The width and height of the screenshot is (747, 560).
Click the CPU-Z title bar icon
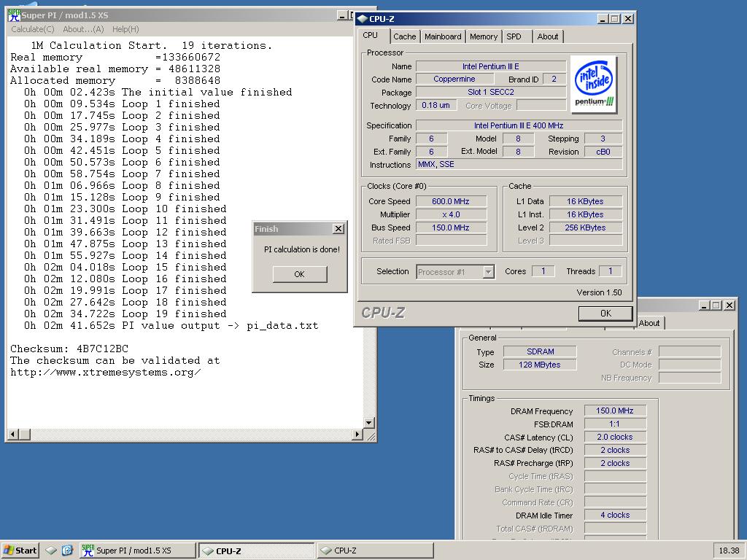tap(363, 19)
